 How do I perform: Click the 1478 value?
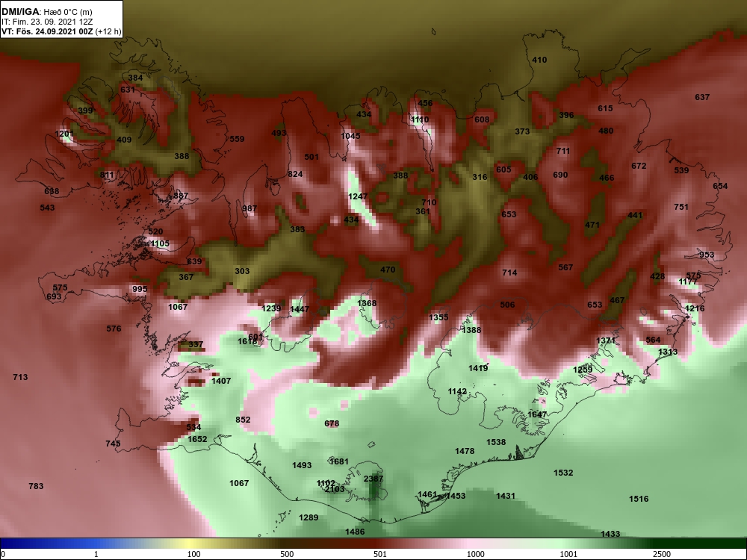(x=465, y=451)
